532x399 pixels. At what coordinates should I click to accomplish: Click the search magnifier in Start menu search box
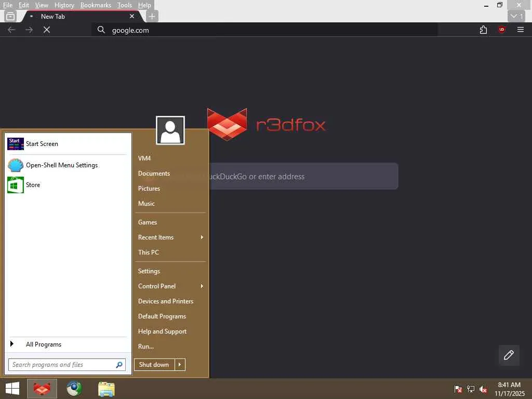coord(119,365)
